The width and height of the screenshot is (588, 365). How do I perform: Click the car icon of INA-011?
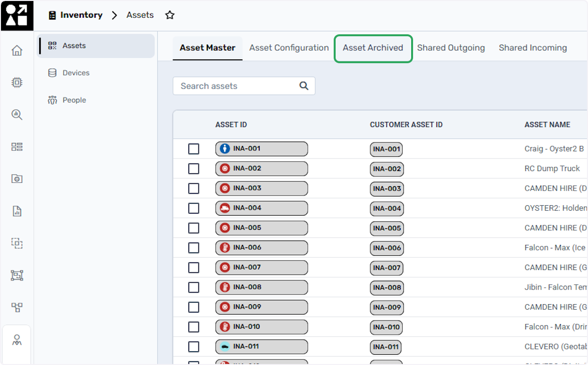coord(225,346)
